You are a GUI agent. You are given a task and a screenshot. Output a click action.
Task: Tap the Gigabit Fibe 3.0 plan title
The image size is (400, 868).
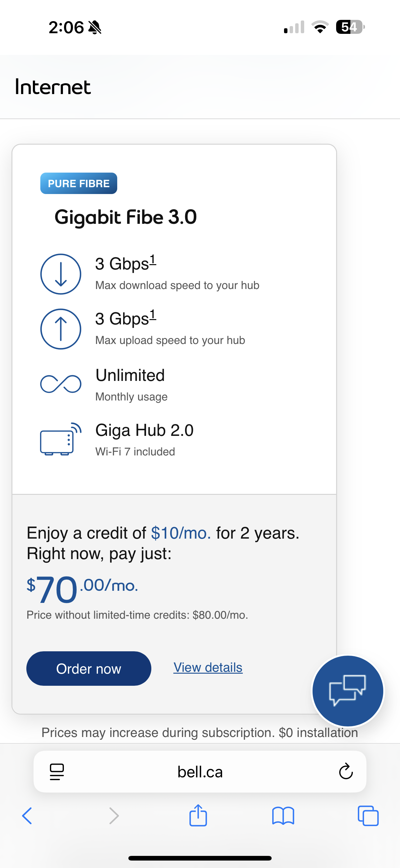pos(126,217)
